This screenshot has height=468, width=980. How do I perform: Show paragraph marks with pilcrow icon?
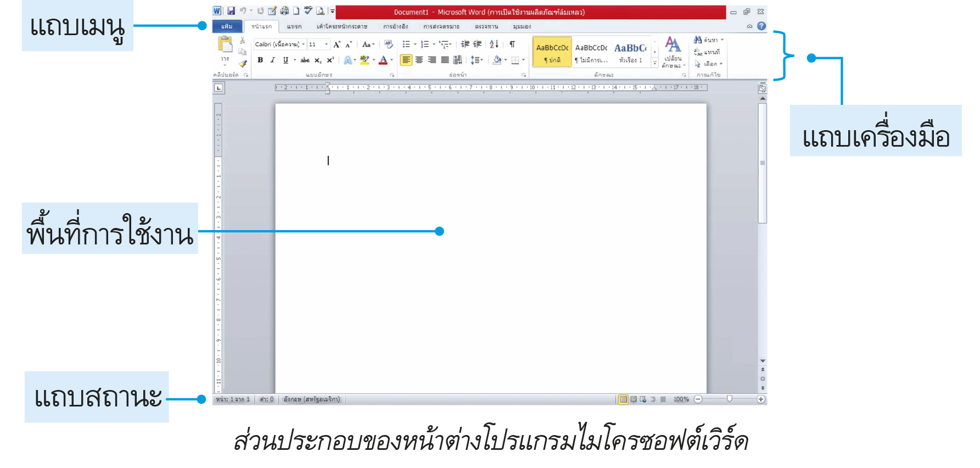pos(512,44)
